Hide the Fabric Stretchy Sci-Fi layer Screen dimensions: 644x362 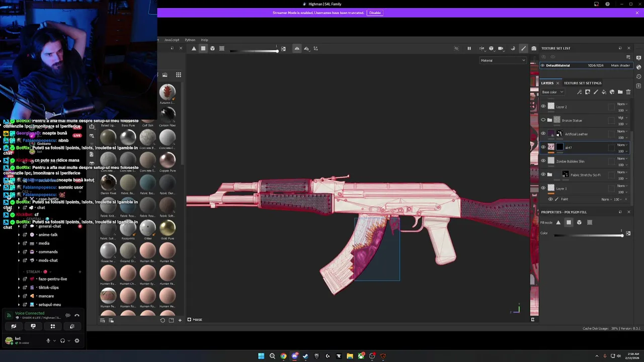(x=543, y=174)
